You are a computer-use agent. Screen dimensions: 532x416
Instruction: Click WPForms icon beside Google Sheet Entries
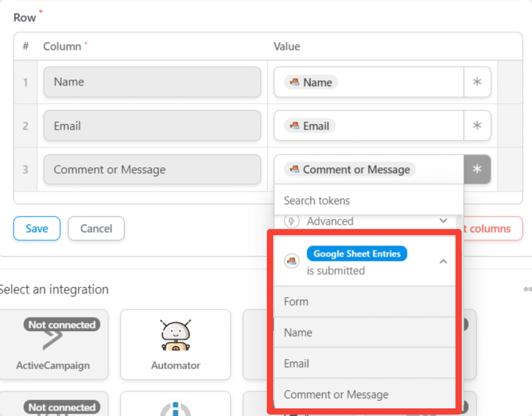point(292,261)
